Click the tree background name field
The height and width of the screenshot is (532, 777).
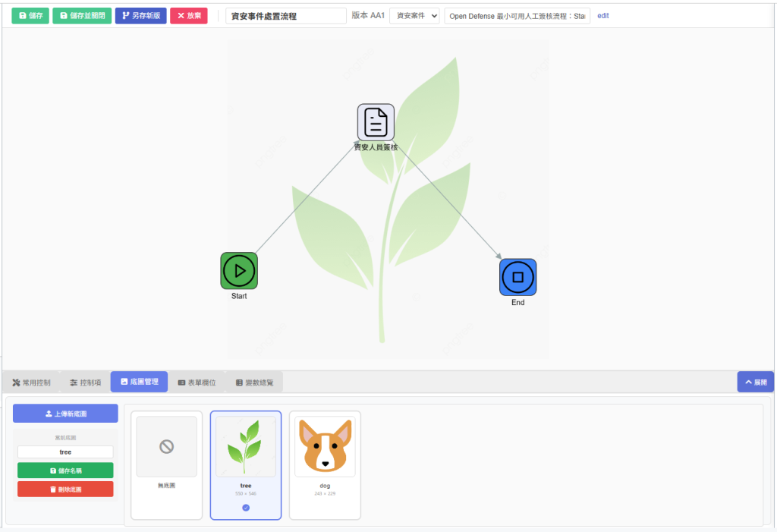65,452
